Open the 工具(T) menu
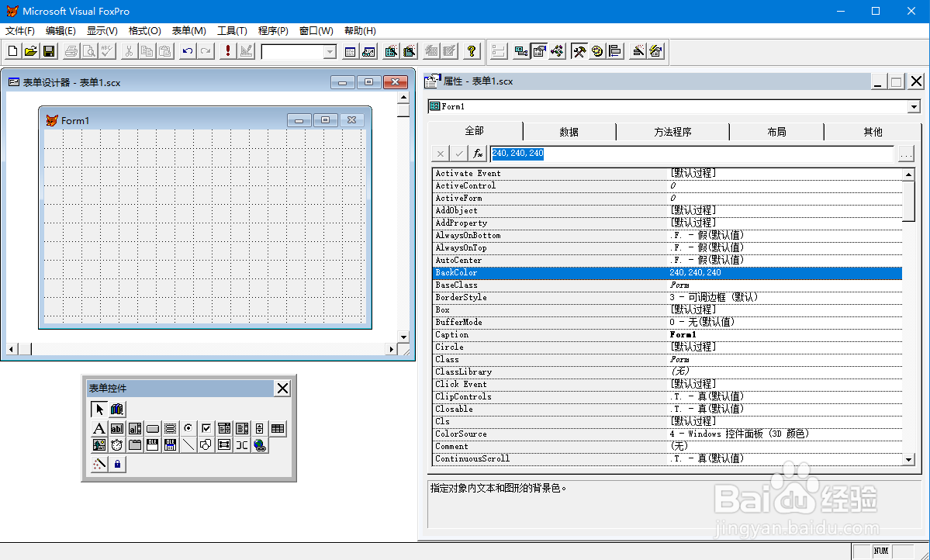Viewport: 930px width, 560px height. pyautogui.click(x=232, y=31)
